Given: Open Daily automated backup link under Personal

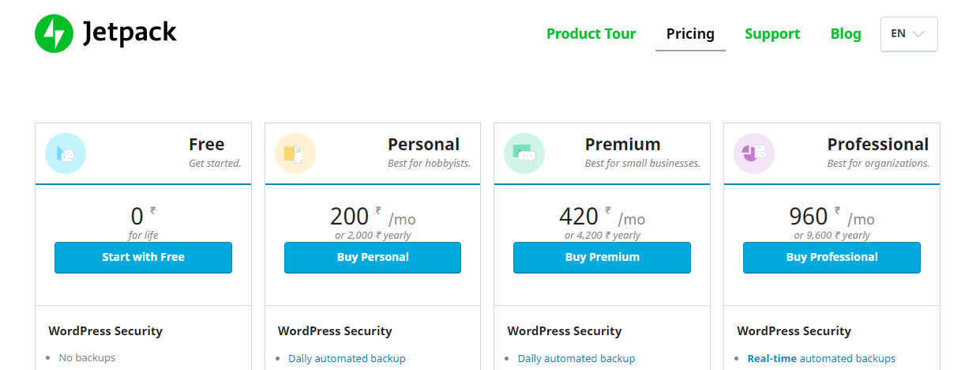Looking at the screenshot, I should (x=347, y=358).
